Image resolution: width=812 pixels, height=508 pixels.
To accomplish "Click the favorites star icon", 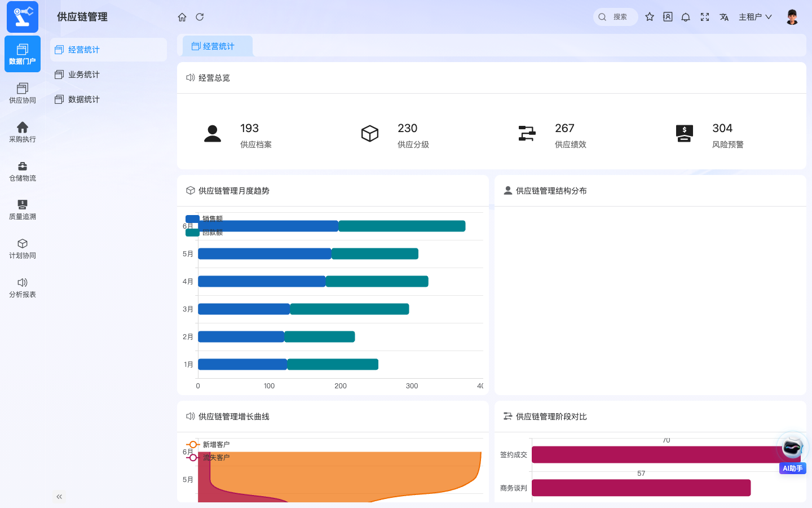I will point(650,17).
